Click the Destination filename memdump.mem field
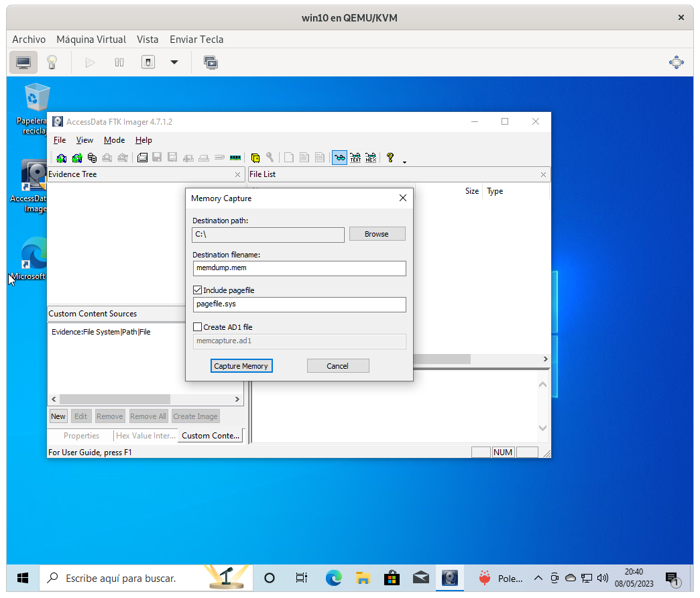Viewport: 700px width, 598px height. (299, 268)
